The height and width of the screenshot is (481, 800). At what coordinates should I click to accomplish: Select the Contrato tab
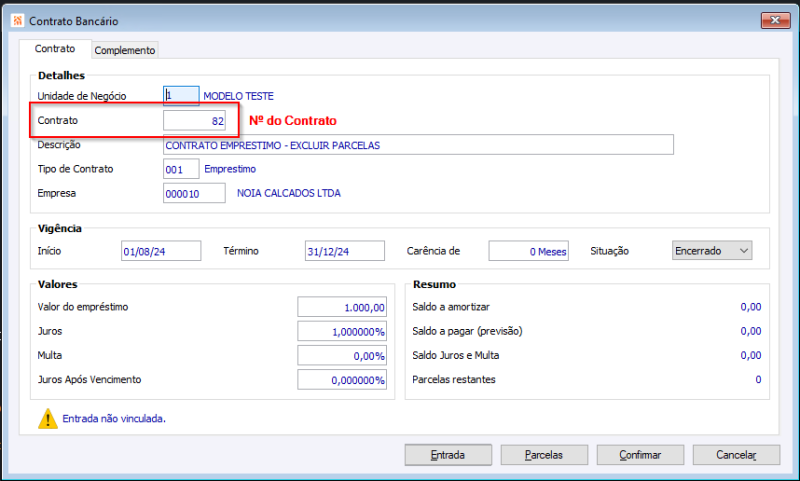[55, 48]
